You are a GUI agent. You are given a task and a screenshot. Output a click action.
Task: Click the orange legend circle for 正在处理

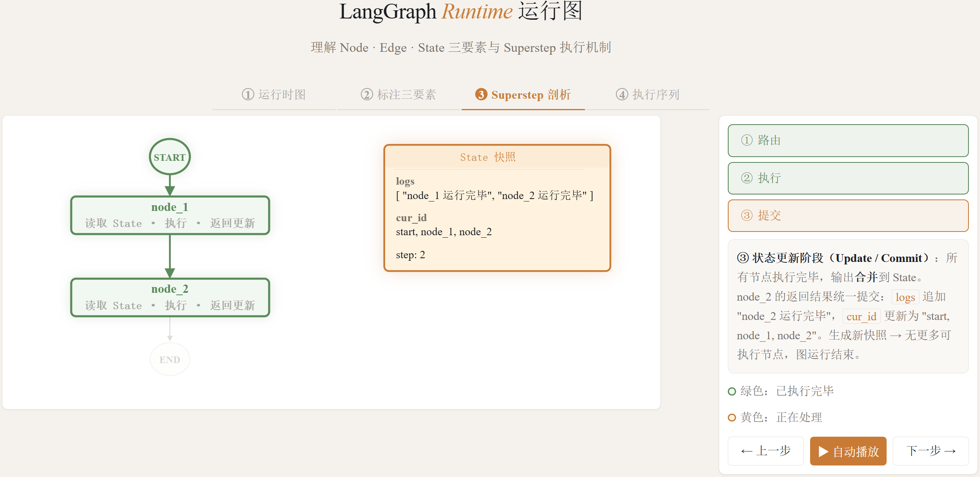[732, 417]
